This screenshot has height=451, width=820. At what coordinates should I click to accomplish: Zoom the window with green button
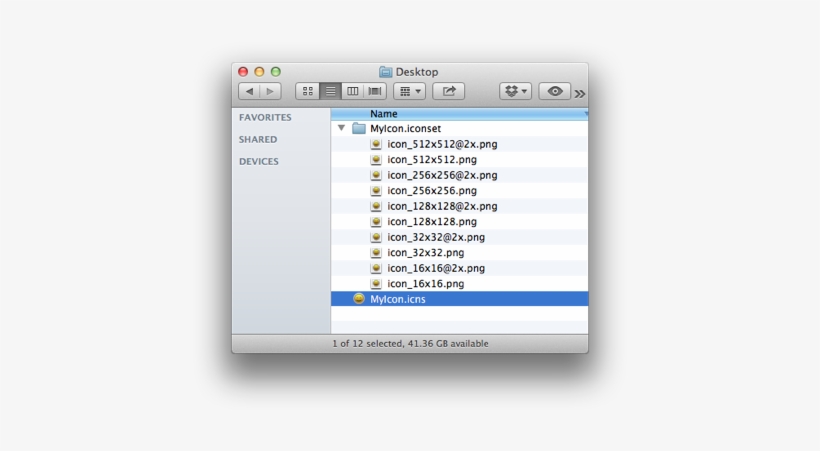276,72
